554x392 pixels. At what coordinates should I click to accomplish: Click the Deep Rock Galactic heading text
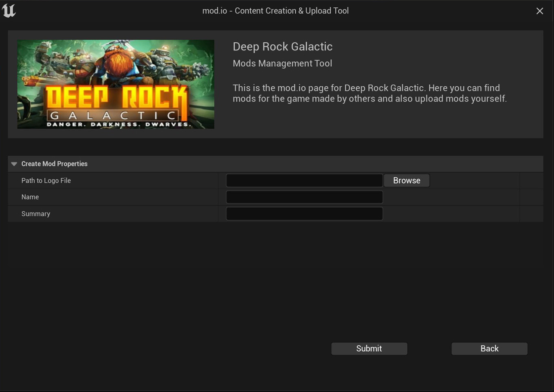point(283,46)
